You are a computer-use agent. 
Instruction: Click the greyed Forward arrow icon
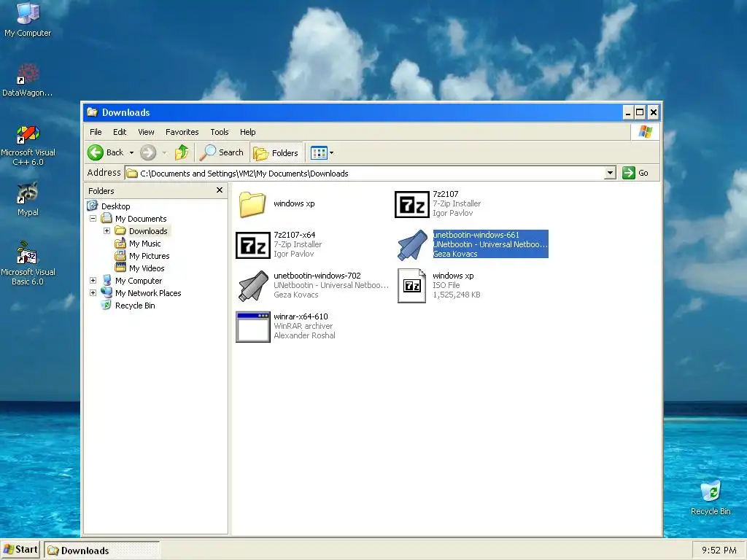[148, 152]
